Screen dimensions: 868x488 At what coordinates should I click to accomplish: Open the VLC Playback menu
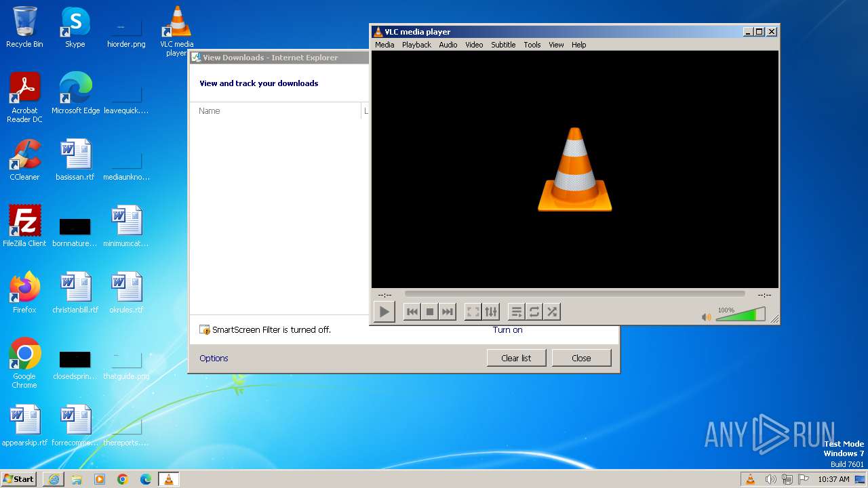pos(416,45)
